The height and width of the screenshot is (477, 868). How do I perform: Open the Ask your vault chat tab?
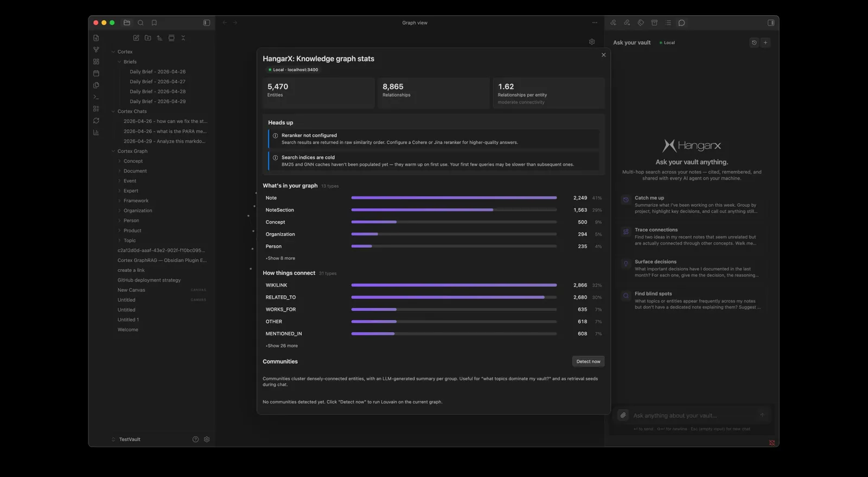[682, 23]
